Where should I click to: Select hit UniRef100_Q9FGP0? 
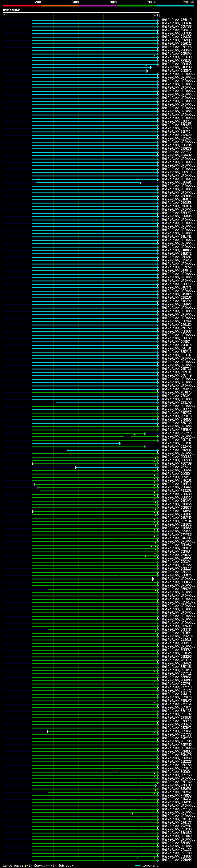[x=177, y=54]
